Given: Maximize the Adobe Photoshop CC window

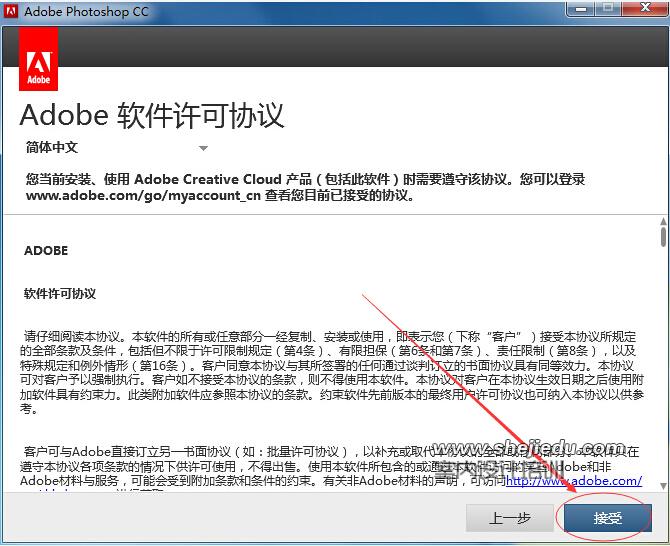Looking at the screenshot, I should click(x=608, y=9).
